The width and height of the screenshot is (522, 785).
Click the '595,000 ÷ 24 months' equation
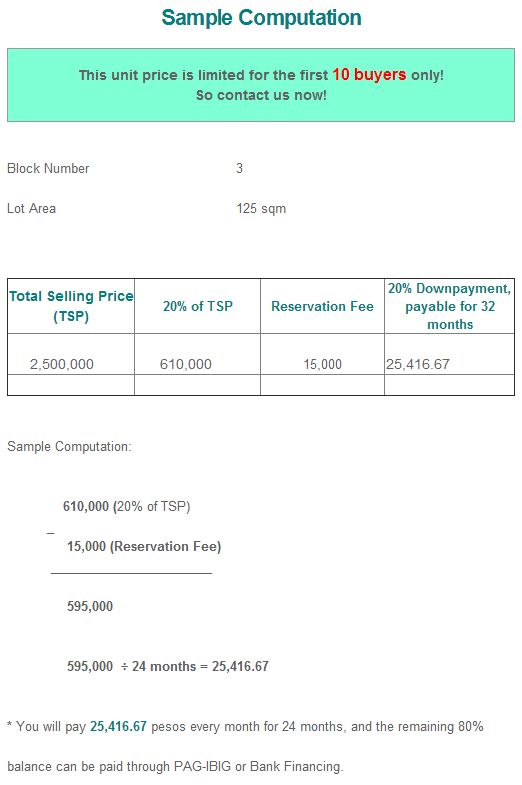(x=168, y=666)
